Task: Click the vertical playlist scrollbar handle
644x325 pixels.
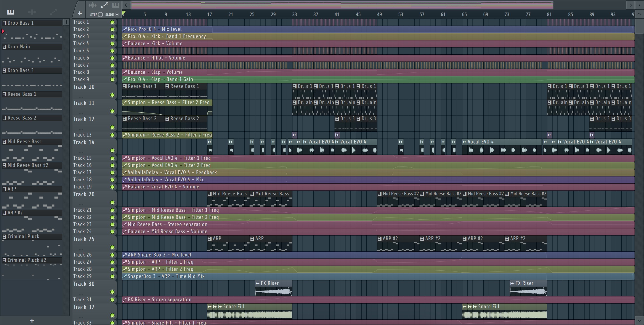Action: [639, 26]
